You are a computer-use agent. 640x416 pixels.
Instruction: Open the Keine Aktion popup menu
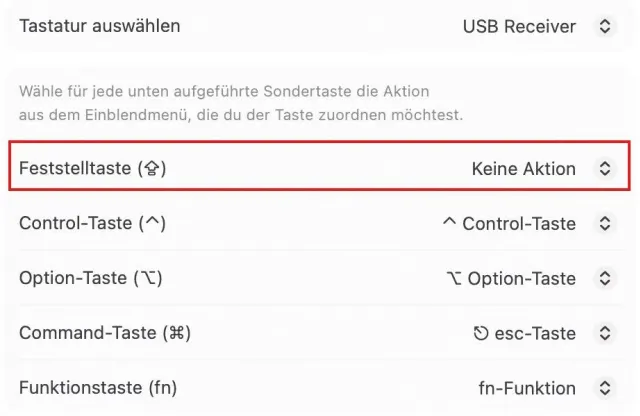[x=523, y=169]
